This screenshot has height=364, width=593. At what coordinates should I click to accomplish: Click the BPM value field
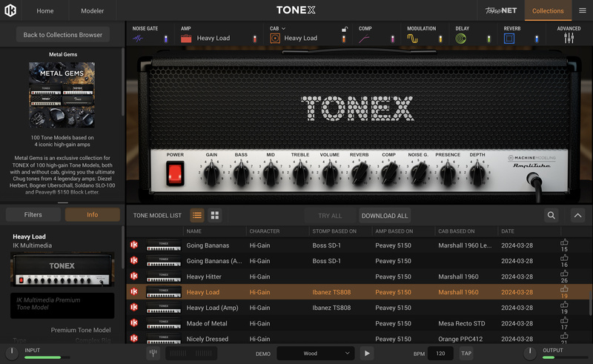pos(440,354)
